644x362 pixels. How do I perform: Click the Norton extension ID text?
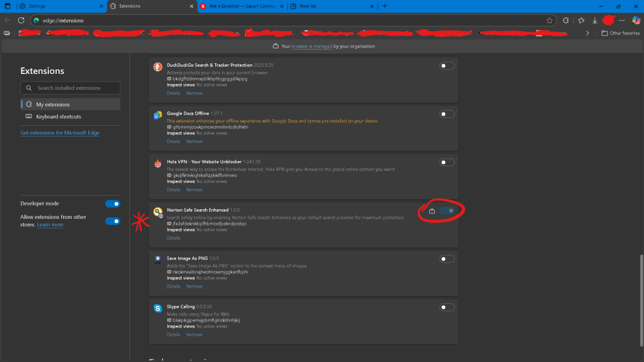(206, 224)
